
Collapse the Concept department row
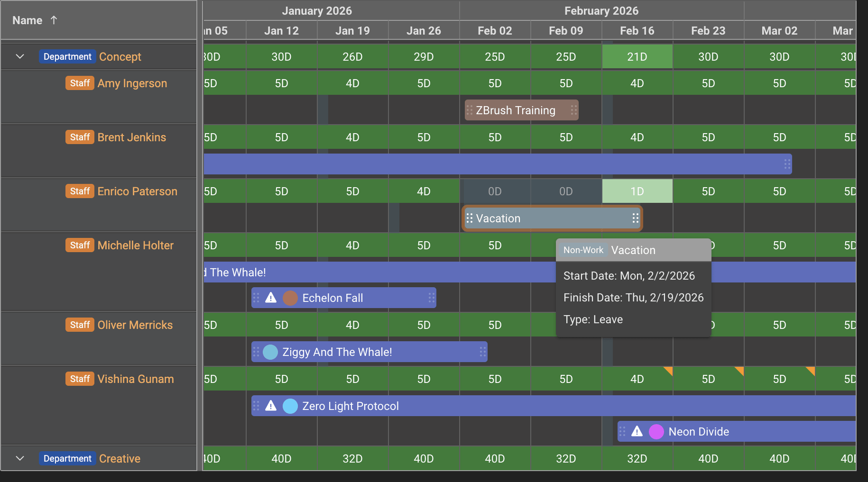[20, 56]
